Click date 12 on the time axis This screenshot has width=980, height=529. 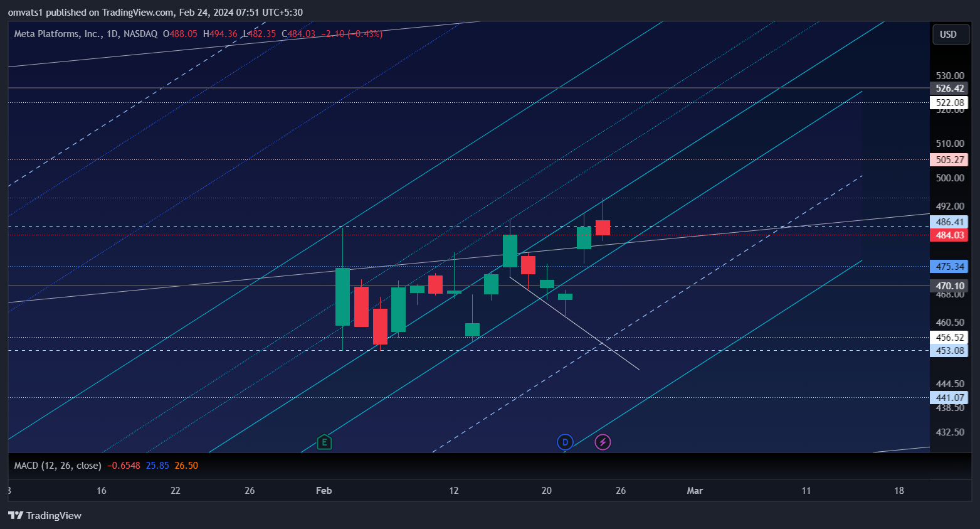[x=454, y=491]
